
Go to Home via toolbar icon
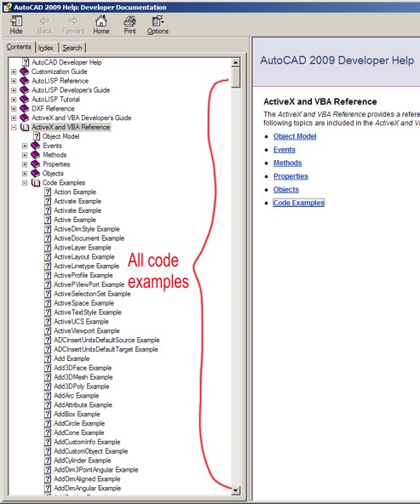tap(101, 21)
